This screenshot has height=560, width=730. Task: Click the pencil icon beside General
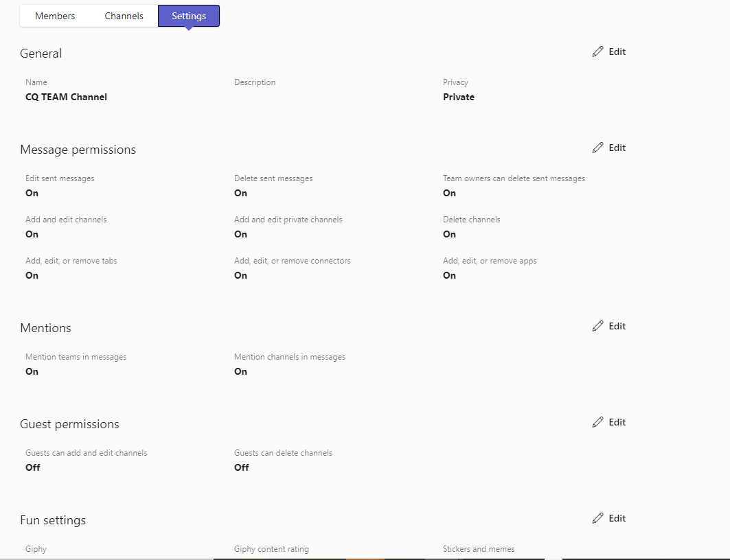(x=598, y=51)
